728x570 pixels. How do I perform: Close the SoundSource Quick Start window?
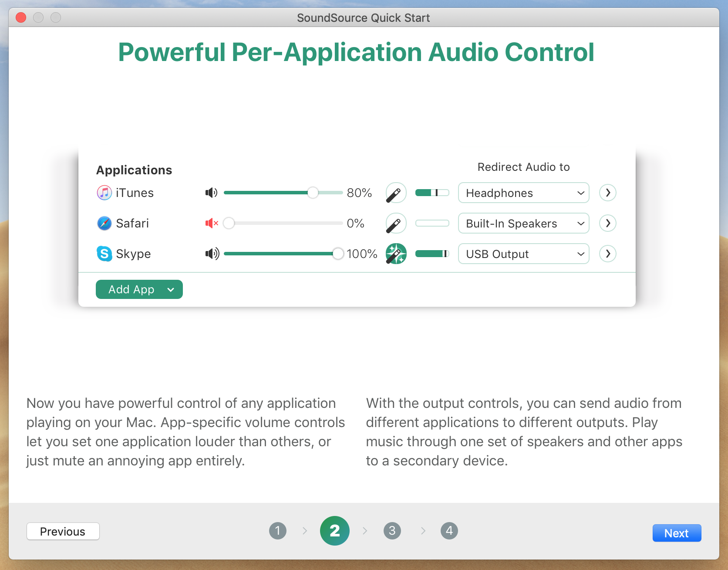click(21, 17)
